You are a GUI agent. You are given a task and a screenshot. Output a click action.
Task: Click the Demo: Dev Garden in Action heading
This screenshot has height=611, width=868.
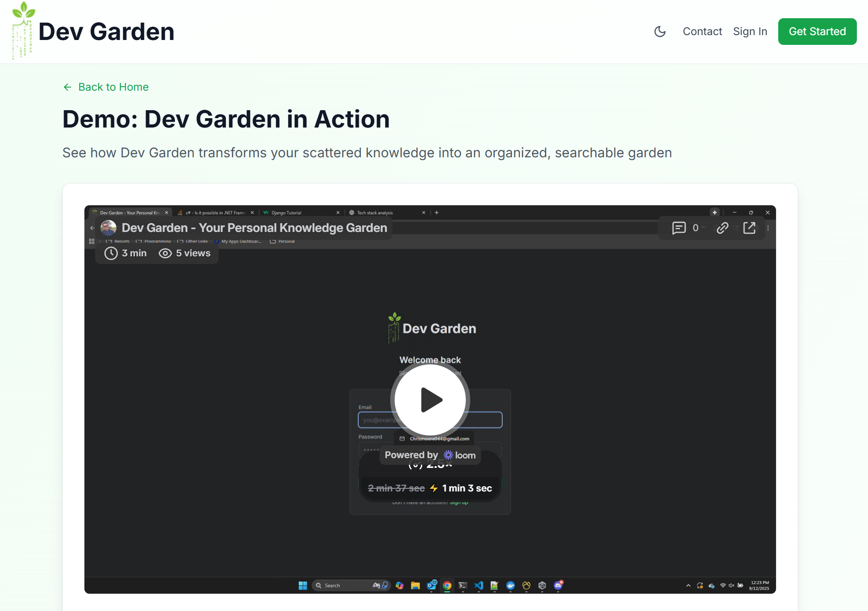(x=226, y=119)
